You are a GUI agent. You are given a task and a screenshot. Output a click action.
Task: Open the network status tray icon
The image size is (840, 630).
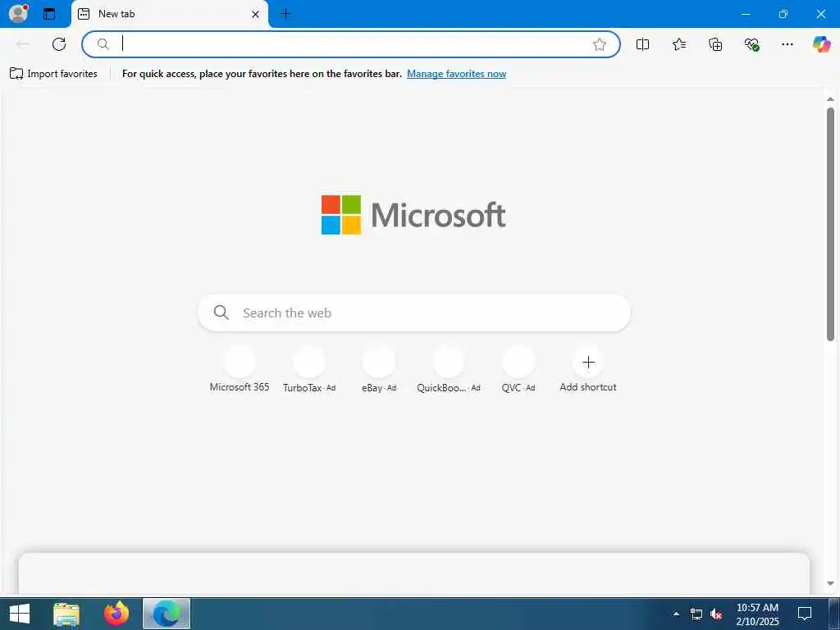[696, 614]
